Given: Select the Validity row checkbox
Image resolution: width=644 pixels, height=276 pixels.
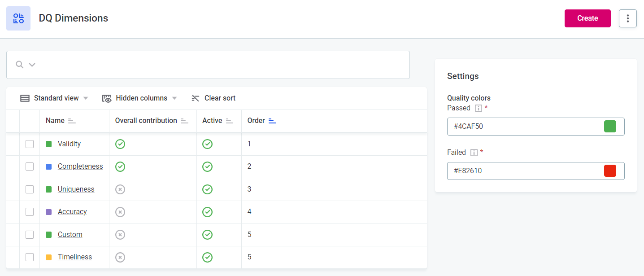Looking at the screenshot, I should [30, 144].
